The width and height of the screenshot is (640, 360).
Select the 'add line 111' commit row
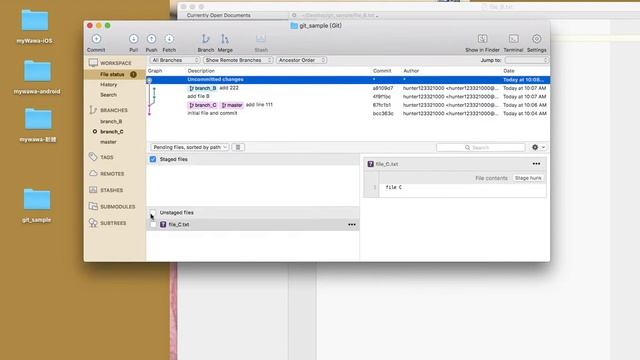[x=348, y=105]
